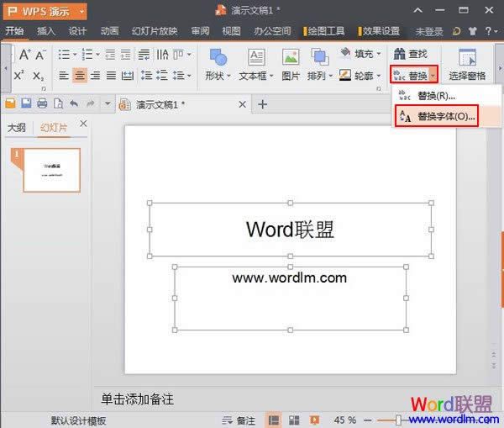Viewport: 504px width, 428px height.
Task: Toggle the 备注 notes pane
Action: pyautogui.click(x=239, y=420)
